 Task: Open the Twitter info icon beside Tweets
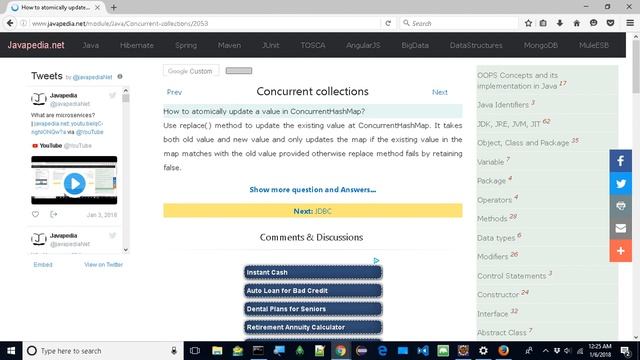[120, 76]
